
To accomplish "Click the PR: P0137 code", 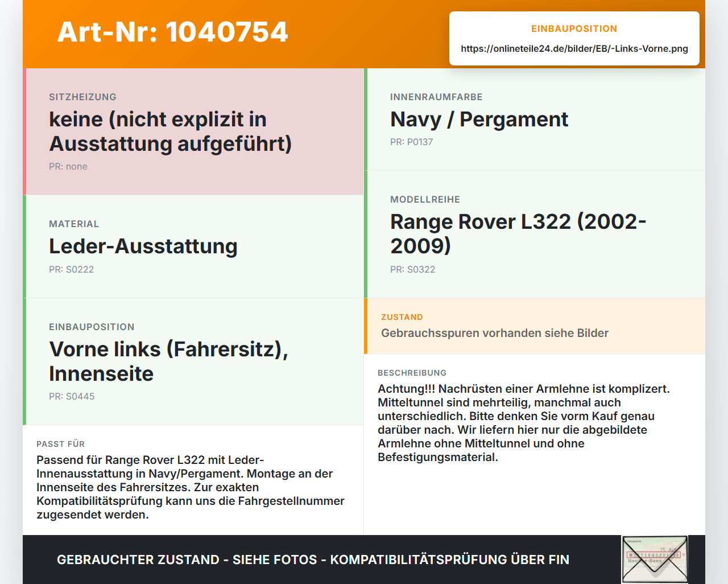I will 411,142.
